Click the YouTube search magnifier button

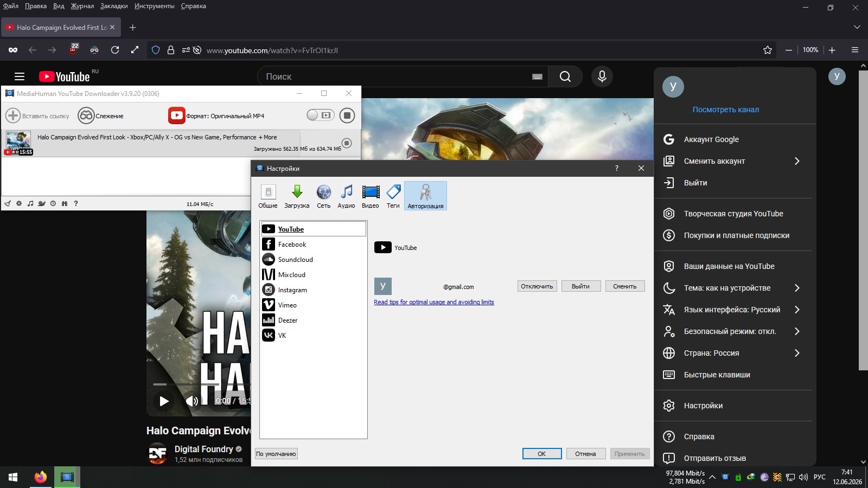tap(565, 76)
